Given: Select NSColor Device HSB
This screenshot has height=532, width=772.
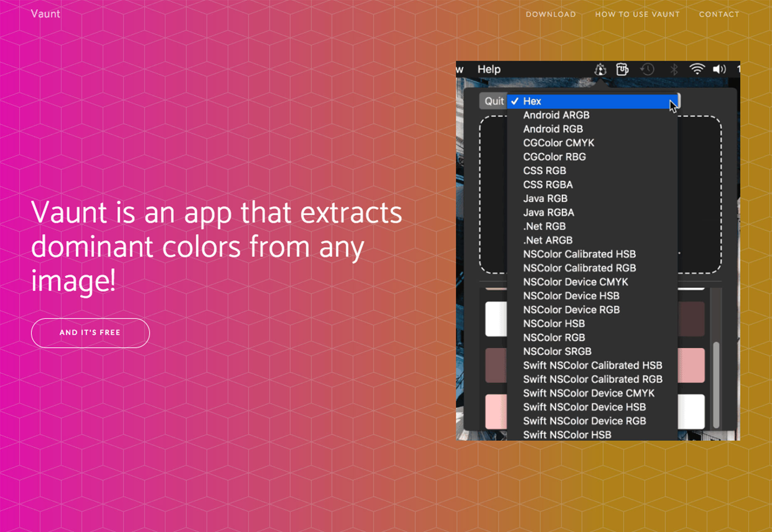Looking at the screenshot, I should coord(592,296).
